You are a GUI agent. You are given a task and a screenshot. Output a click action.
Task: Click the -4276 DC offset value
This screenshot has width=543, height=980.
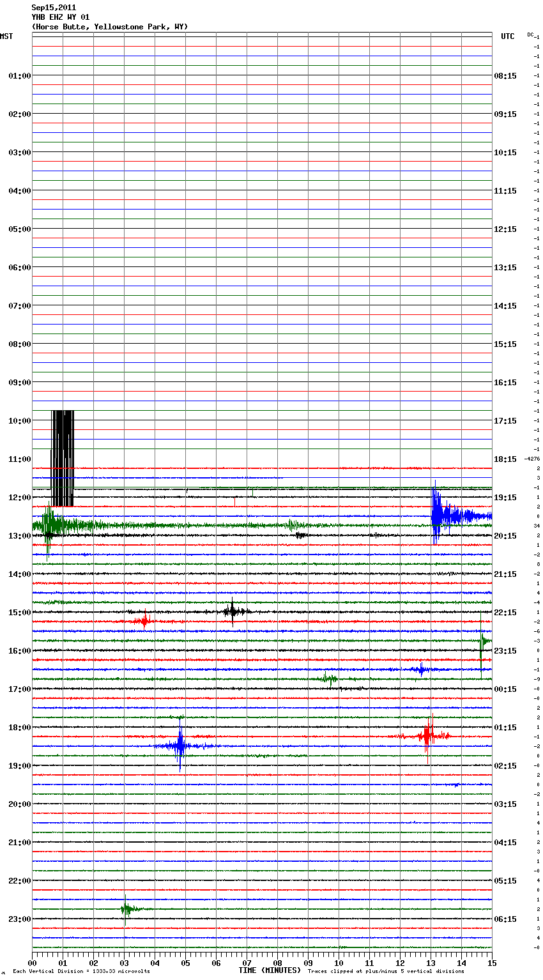tap(532, 459)
